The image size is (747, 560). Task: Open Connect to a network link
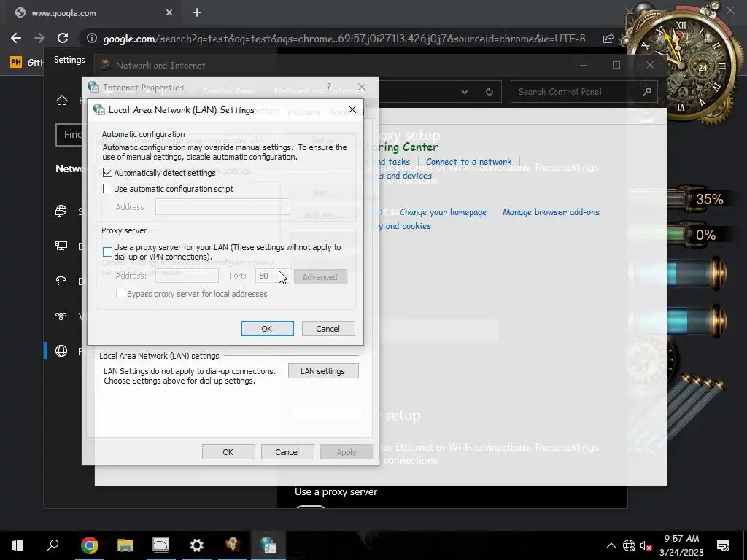469,162
